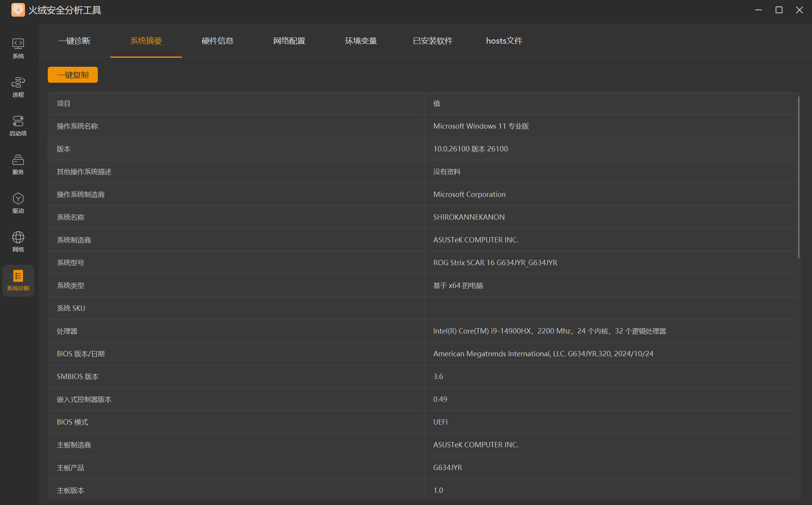Click the 一键复制 button
This screenshot has width=812, height=505.
point(73,75)
